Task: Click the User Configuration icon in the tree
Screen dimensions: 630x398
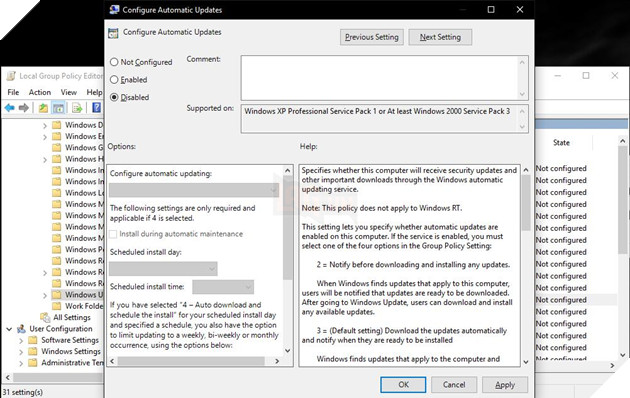Action: pos(21,329)
